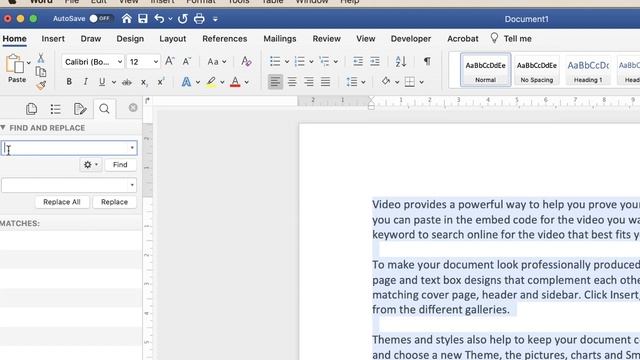
Task: Open the font size dropdown
Action: click(x=156, y=62)
